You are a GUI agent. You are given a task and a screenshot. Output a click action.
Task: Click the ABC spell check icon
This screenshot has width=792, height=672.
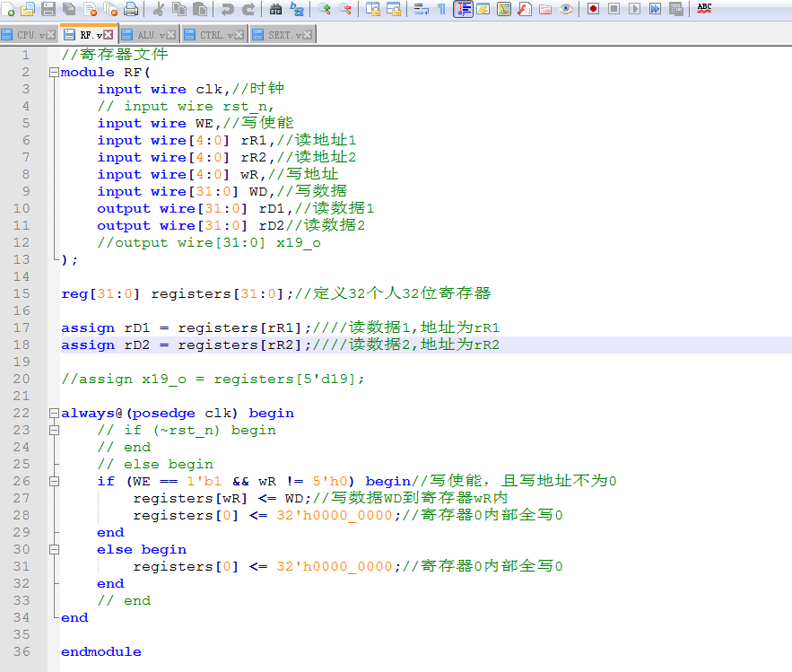(x=704, y=9)
